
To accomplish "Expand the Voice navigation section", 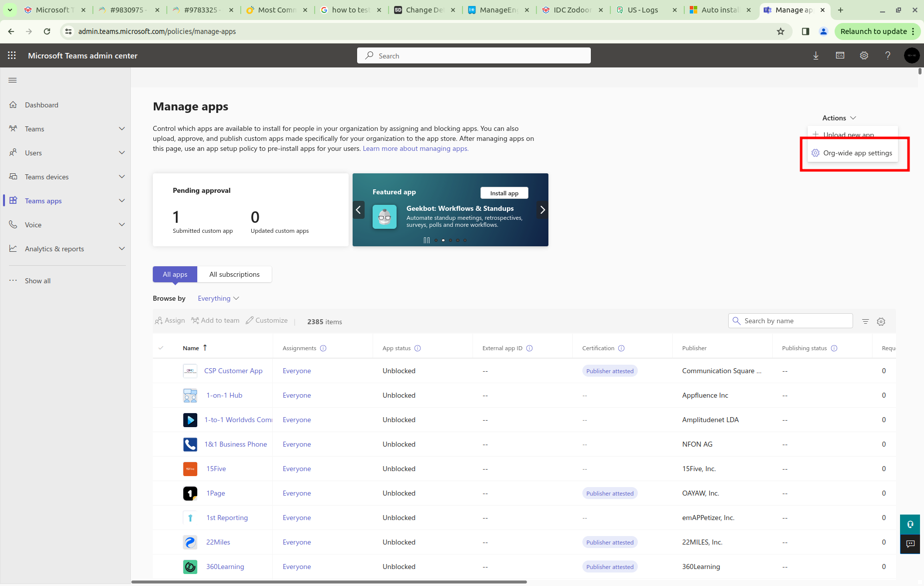I will pos(122,225).
